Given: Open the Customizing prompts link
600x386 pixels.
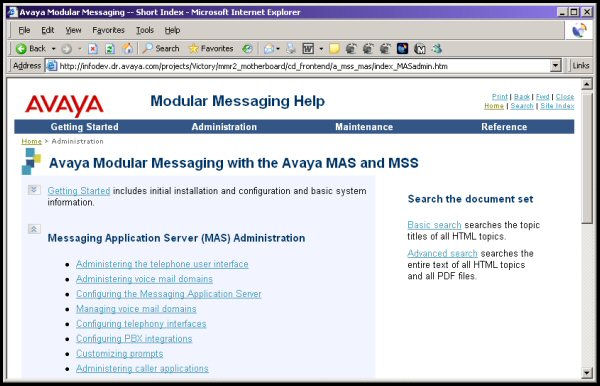Looking at the screenshot, I should click(x=119, y=353).
